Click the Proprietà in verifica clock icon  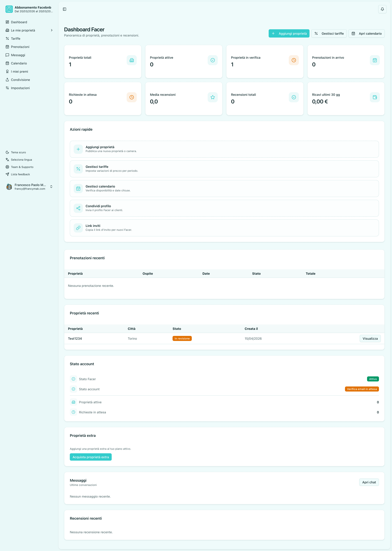(294, 60)
